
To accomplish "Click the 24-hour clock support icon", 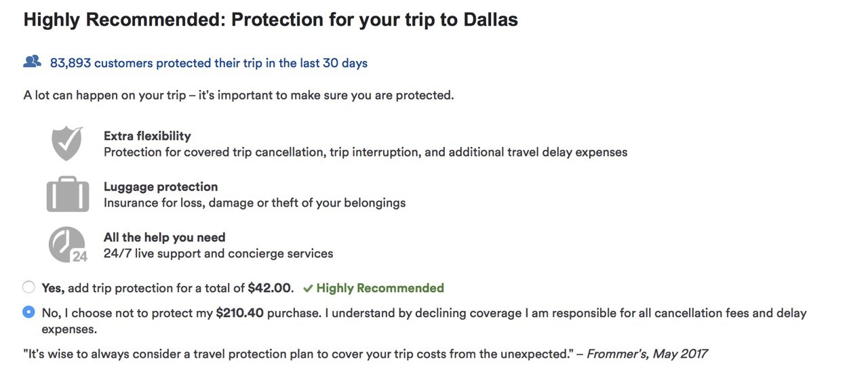I will tap(68, 245).
